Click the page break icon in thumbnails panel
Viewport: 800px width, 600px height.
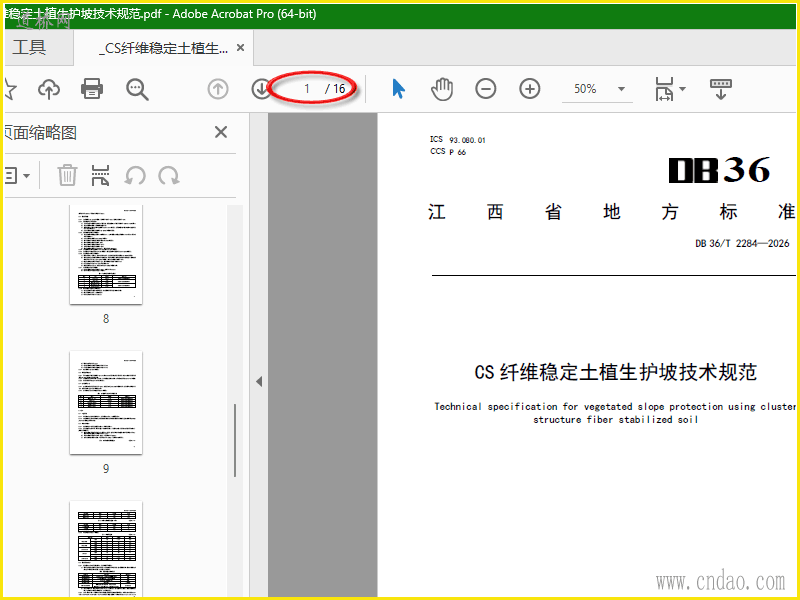101,175
